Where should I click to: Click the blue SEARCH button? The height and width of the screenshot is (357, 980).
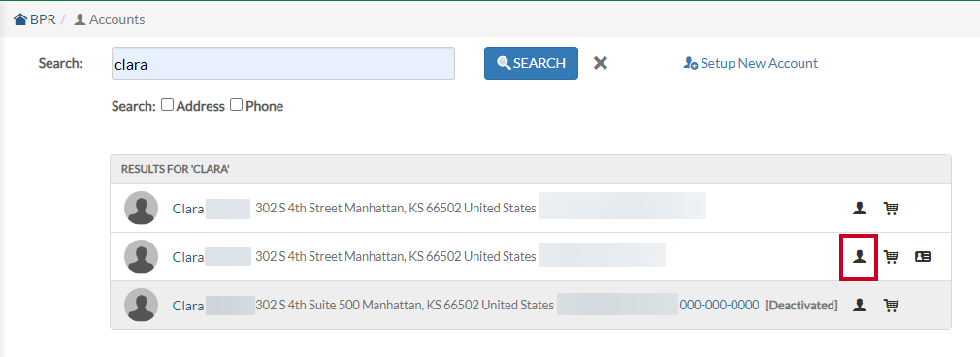pyautogui.click(x=531, y=63)
